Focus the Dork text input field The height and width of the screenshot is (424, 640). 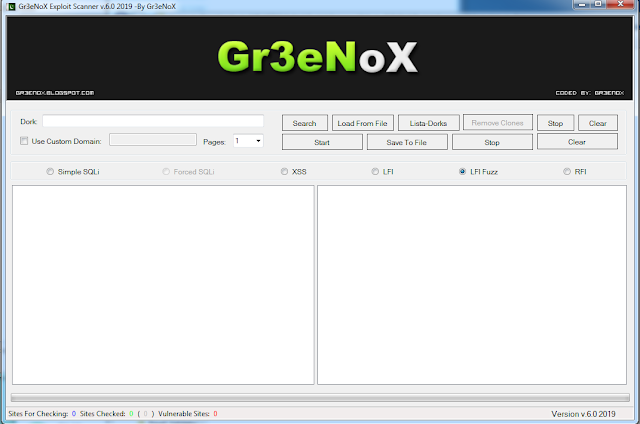coord(152,121)
